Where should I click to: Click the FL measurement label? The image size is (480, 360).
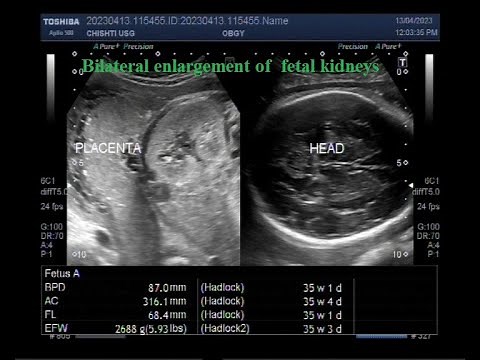pos(50,314)
